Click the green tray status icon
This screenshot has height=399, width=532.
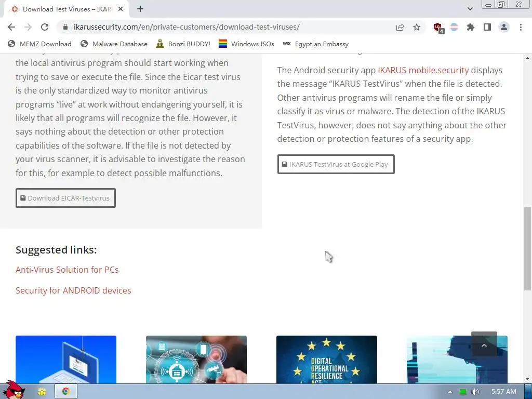click(463, 392)
